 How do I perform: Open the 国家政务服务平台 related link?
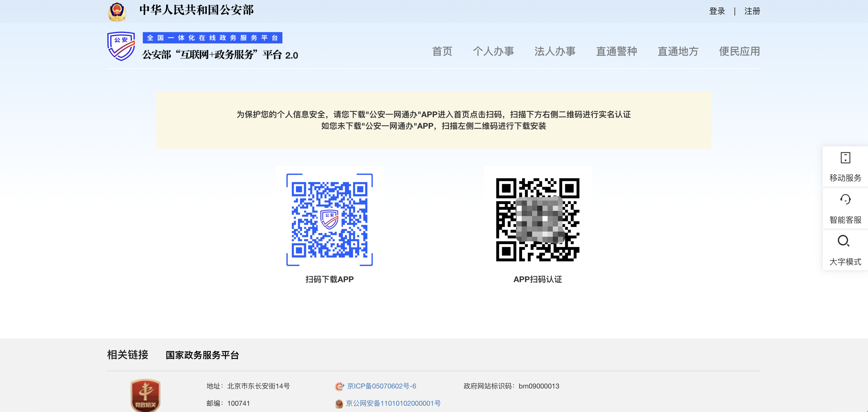pos(202,355)
